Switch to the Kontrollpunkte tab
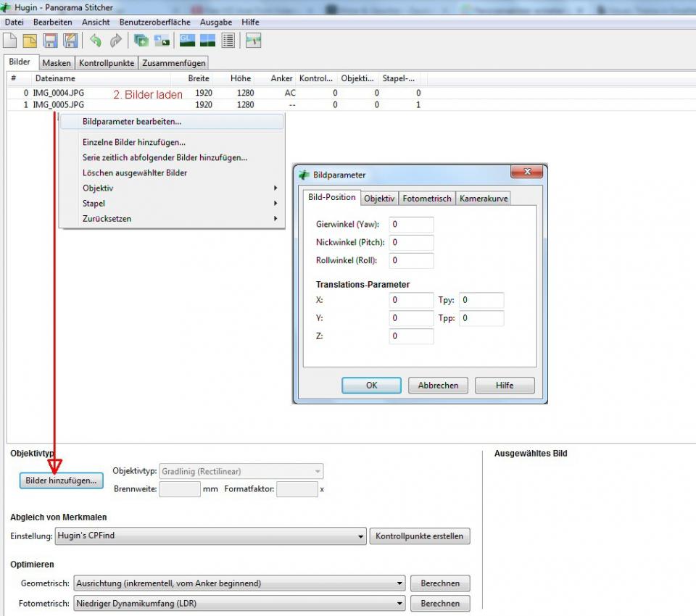696x616 pixels. pos(107,63)
